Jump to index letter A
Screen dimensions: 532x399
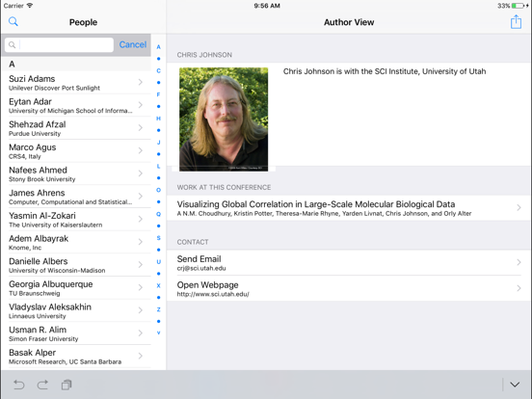(158, 47)
